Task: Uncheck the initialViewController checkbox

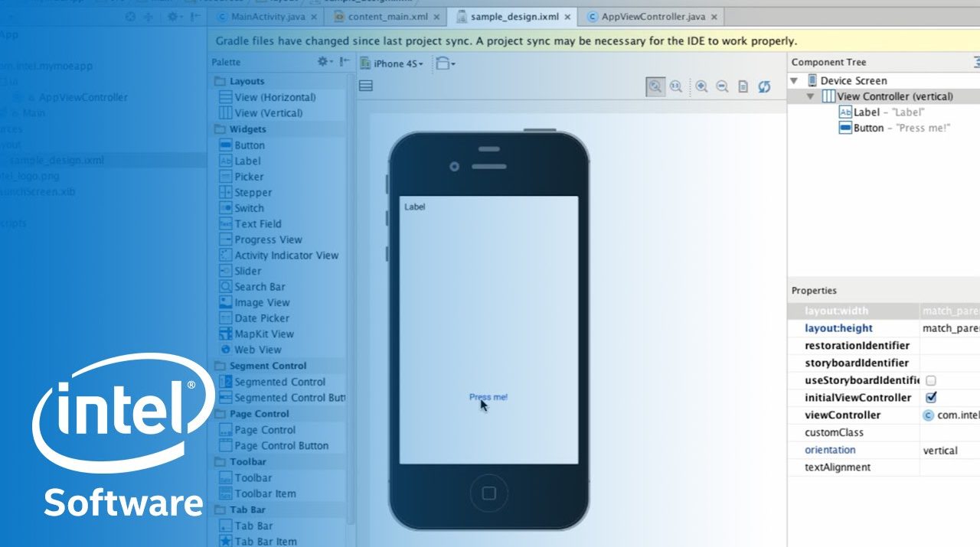Action: [x=931, y=398]
